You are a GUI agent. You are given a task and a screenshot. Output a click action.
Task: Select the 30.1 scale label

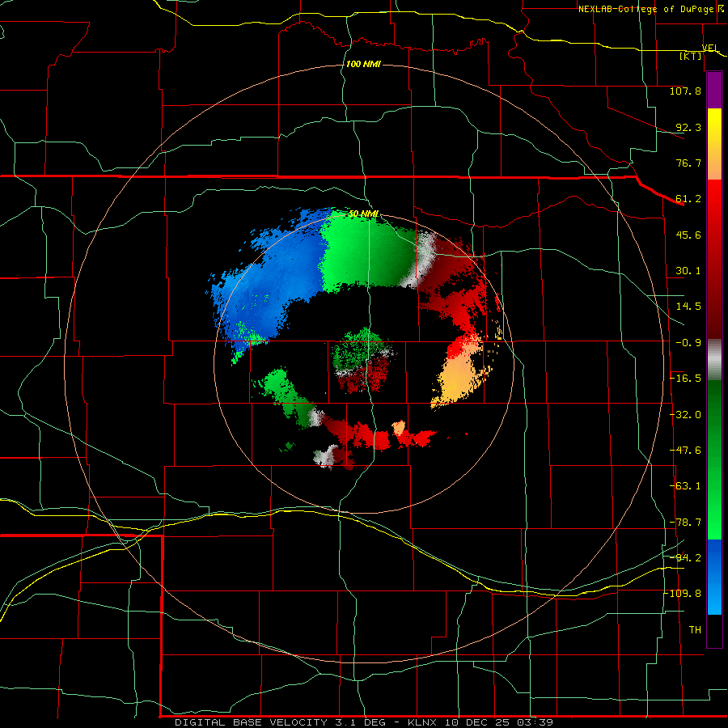coord(688,271)
